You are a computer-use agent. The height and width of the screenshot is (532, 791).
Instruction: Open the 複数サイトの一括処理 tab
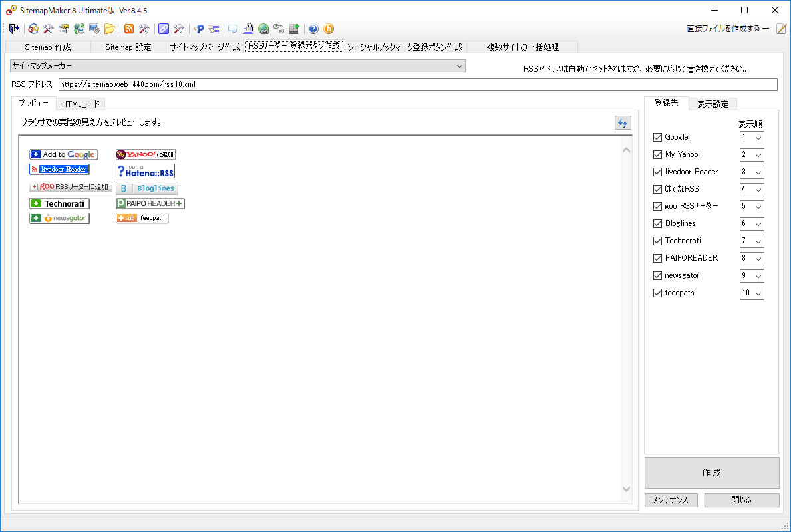coord(522,47)
